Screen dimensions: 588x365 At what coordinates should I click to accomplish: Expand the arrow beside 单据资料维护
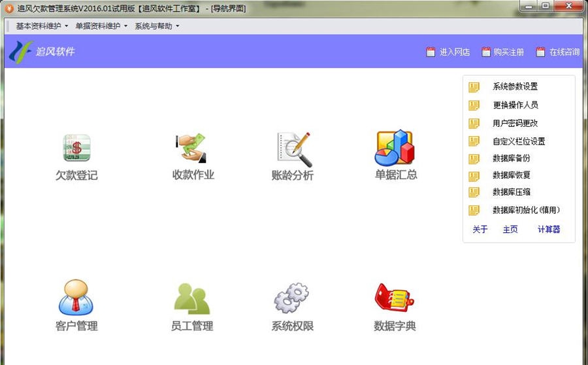click(x=125, y=26)
